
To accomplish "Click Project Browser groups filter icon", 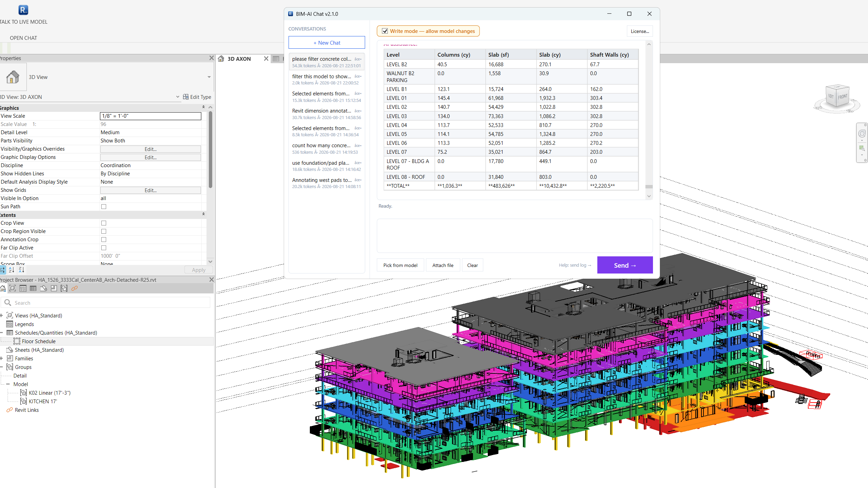I will (64, 288).
